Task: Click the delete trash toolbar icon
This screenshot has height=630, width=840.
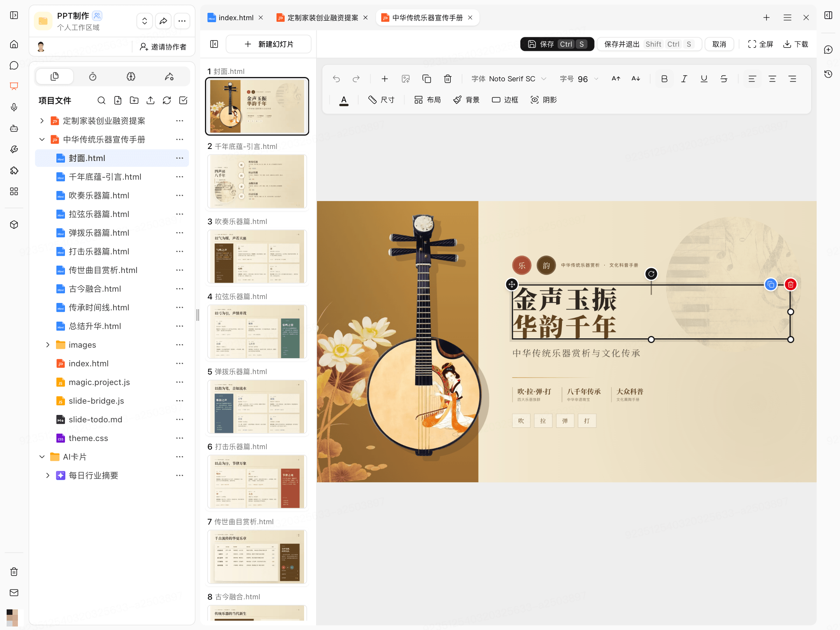Action: 448,79
